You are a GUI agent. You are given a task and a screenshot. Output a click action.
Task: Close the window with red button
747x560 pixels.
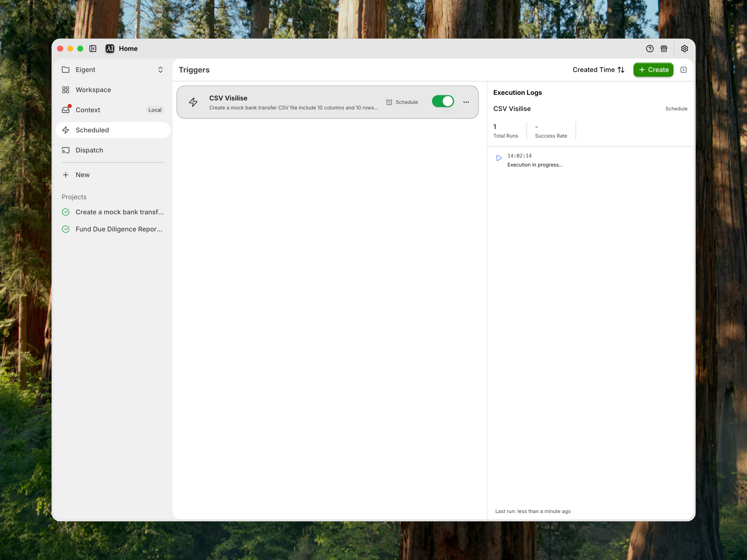pos(60,49)
